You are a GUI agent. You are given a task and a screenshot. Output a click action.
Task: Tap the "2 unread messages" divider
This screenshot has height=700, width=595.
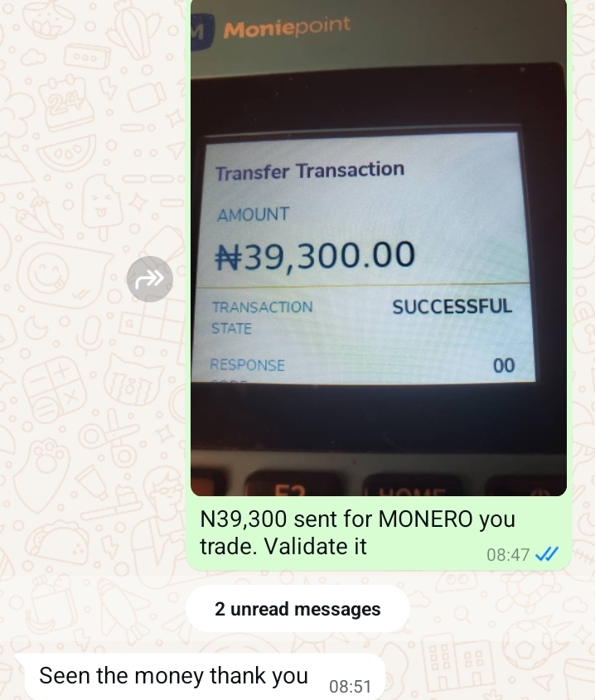click(x=297, y=609)
